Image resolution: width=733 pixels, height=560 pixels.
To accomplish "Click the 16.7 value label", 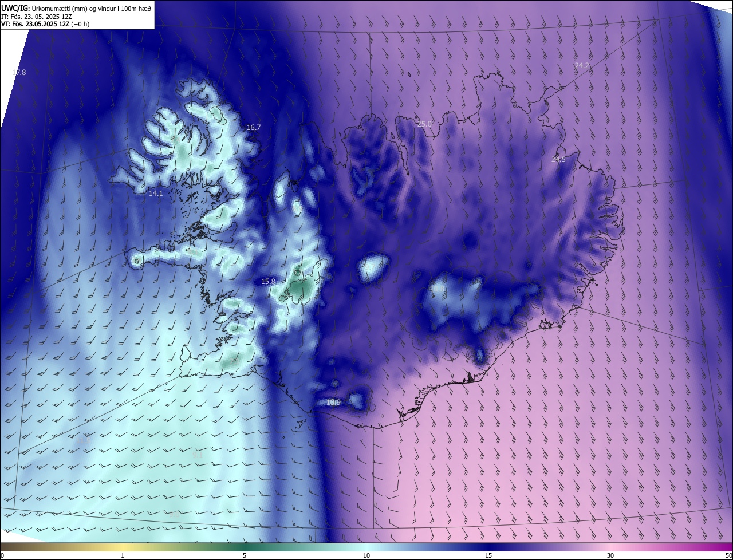I will click(x=254, y=128).
